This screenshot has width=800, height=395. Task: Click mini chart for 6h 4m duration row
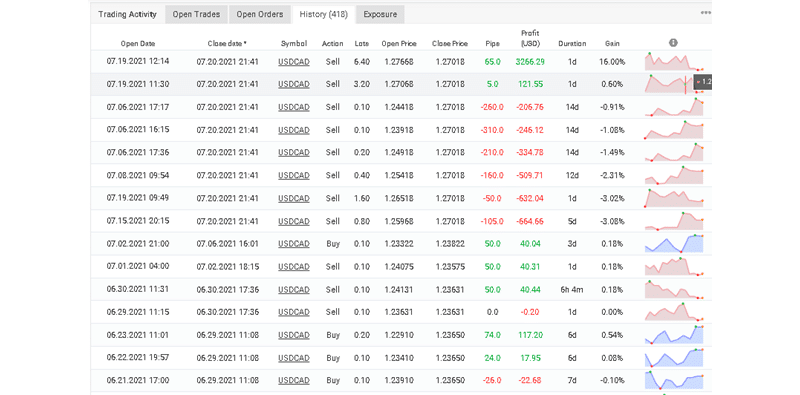pyautogui.click(x=674, y=289)
